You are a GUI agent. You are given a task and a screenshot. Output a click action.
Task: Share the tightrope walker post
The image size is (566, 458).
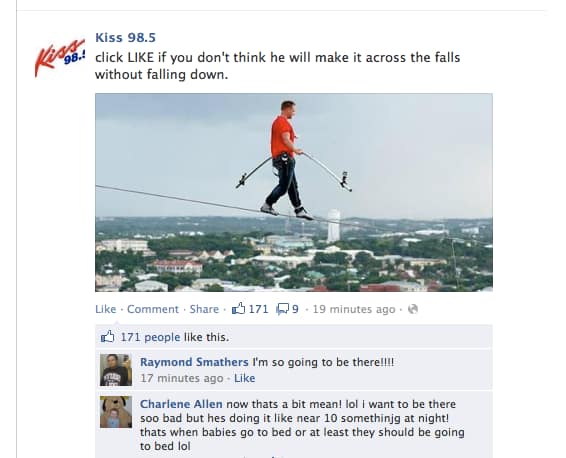pyautogui.click(x=204, y=309)
